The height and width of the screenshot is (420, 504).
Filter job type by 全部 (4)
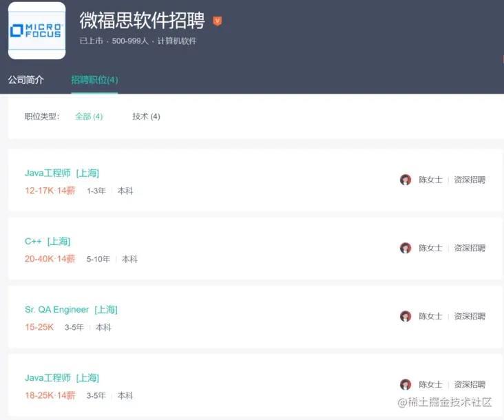(x=89, y=116)
